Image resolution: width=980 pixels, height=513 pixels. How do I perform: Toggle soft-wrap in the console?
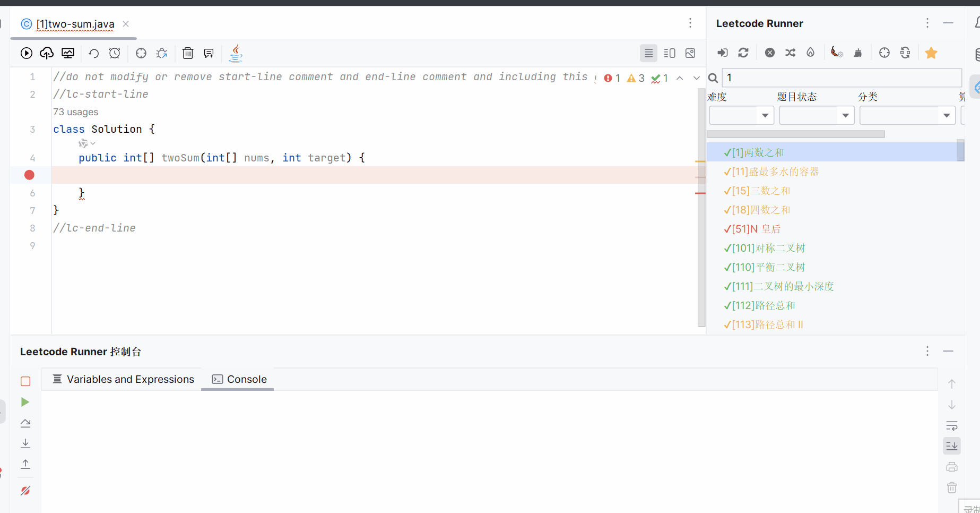[x=952, y=425]
